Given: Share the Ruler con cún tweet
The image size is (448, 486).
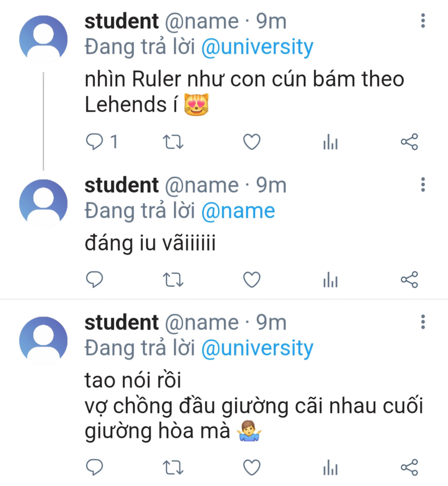Looking at the screenshot, I should [409, 142].
